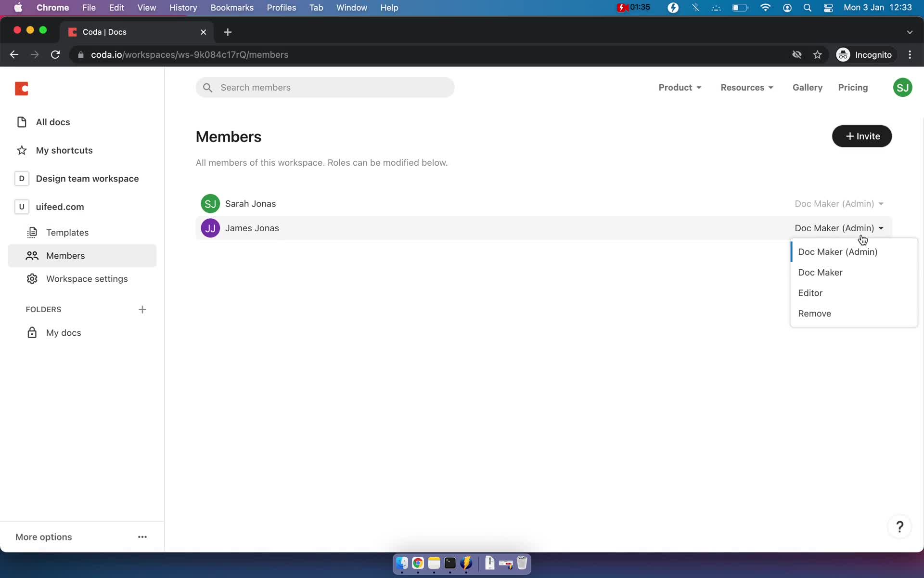Click Sarah Jonas member avatar
The height and width of the screenshot is (578, 924).
click(x=210, y=203)
